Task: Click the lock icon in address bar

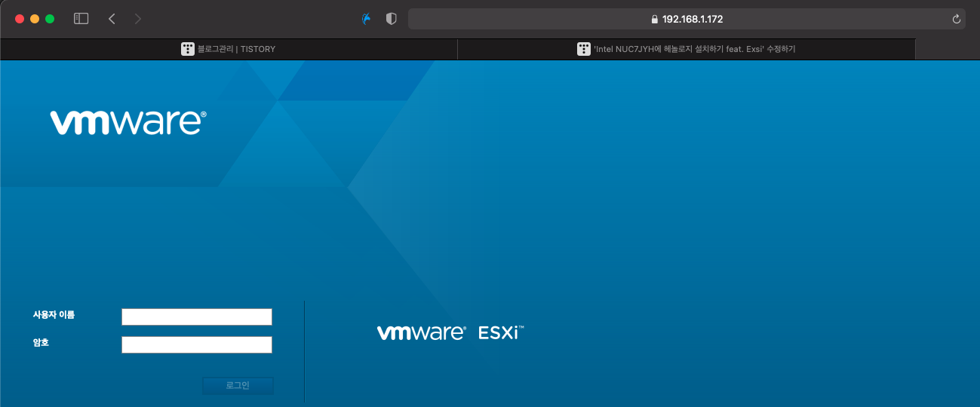Action: pos(655,19)
